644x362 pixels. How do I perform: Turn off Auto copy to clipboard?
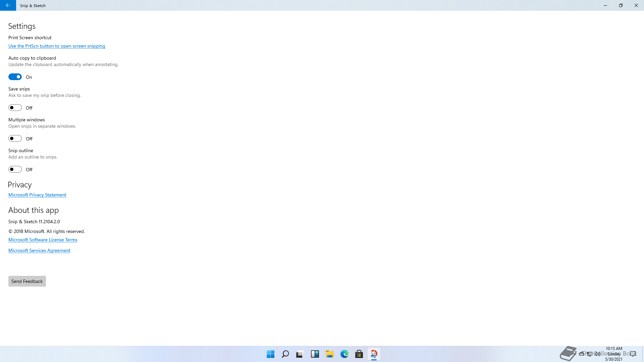coord(15,77)
